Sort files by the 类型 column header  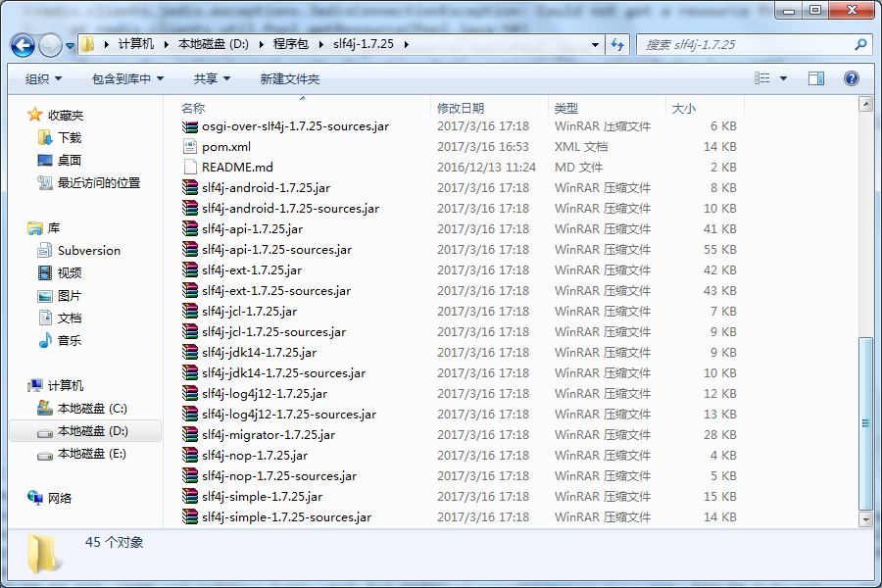tap(607, 108)
